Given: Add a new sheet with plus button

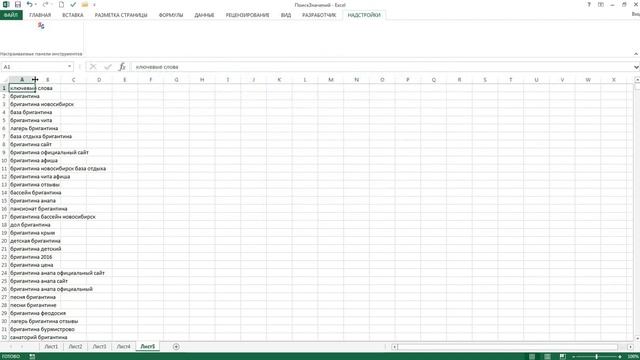Looking at the screenshot, I should click(x=176, y=347).
